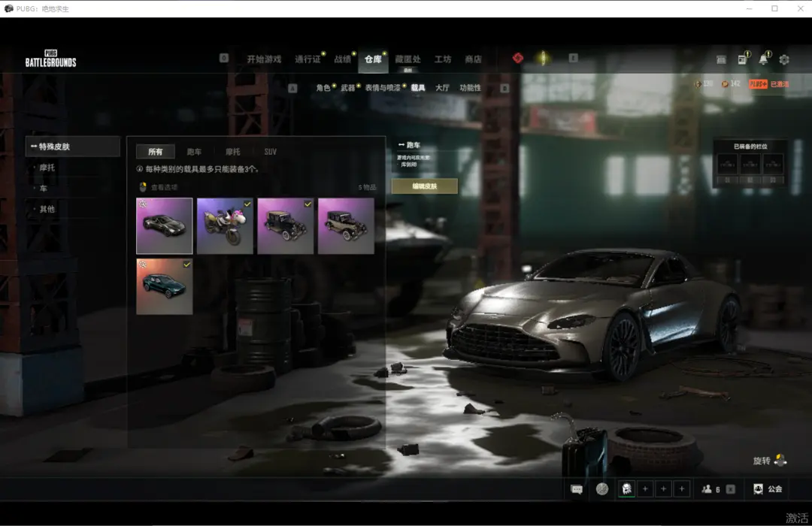Image resolution: width=812 pixels, height=526 pixels.
Task: Switch to 载具 sub-tab
Action: tap(418, 87)
